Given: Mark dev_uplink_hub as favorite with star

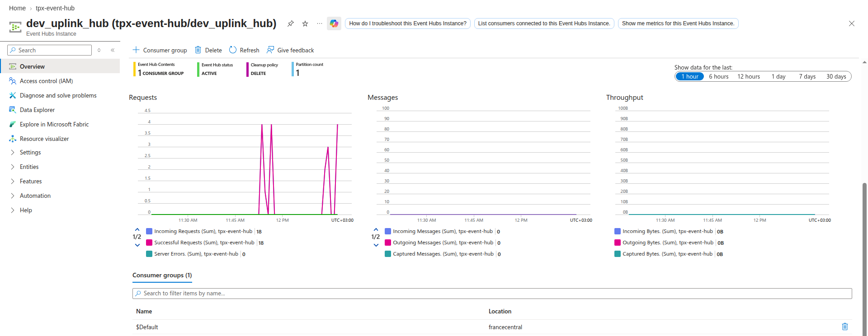Looking at the screenshot, I should (305, 23).
